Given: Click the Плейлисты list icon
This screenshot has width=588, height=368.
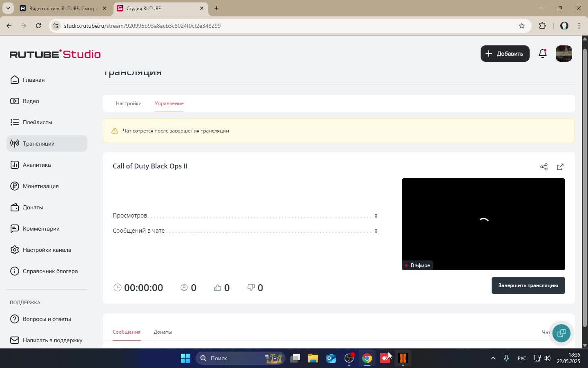Looking at the screenshot, I should [x=15, y=122].
